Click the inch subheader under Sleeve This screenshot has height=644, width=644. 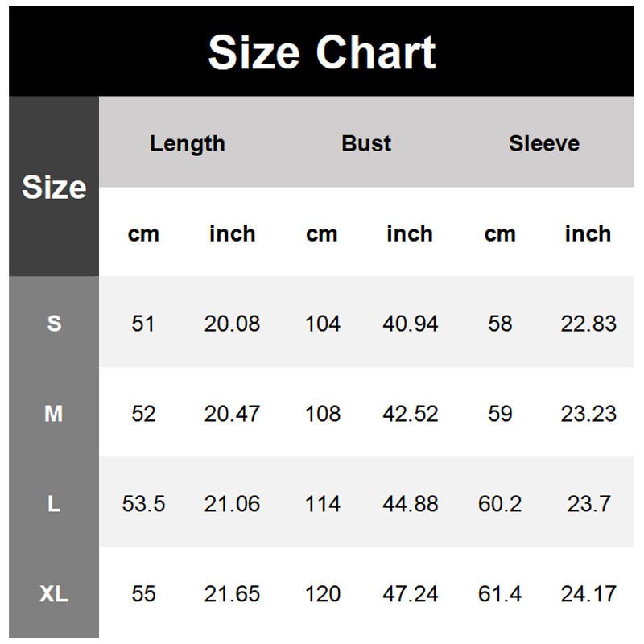coord(588,233)
